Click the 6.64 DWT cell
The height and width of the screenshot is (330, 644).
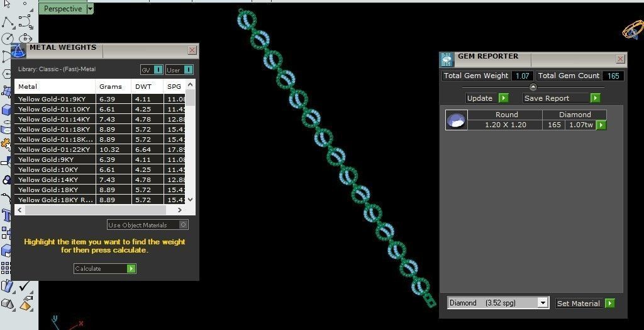(147, 149)
